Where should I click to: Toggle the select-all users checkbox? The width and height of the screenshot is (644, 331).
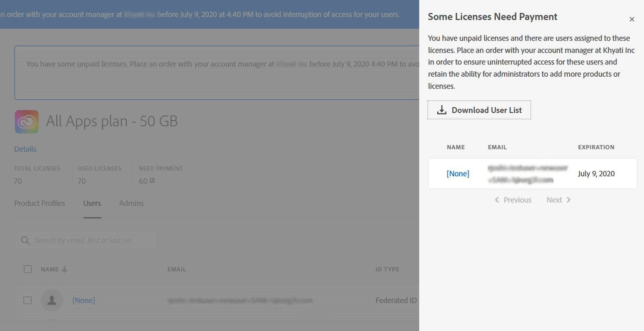(28, 269)
